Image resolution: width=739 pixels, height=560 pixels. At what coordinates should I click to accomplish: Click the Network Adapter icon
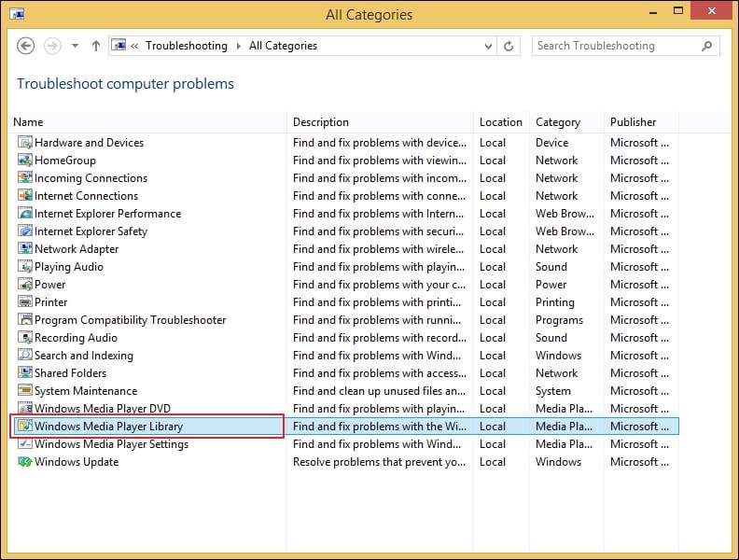pos(25,249)
